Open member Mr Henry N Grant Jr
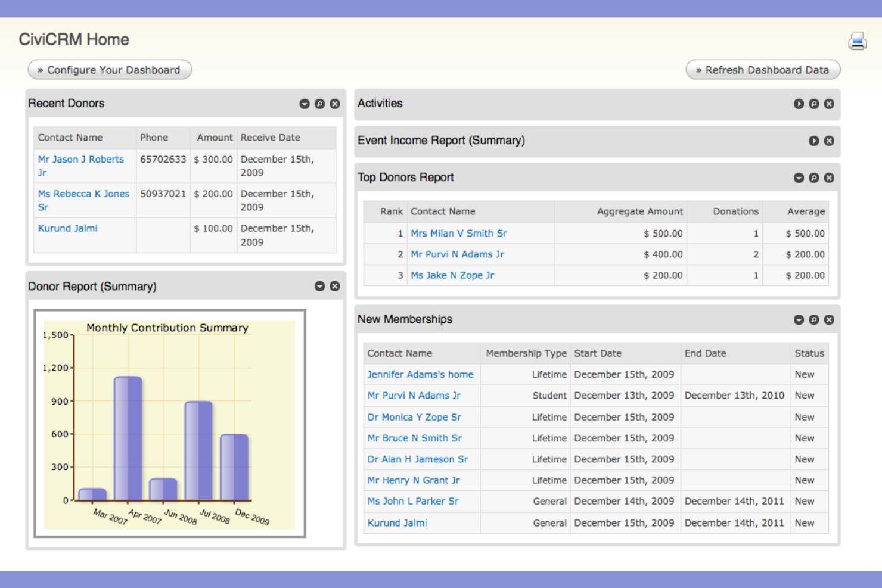Screen dimensions: 882x588 point(414,480)
